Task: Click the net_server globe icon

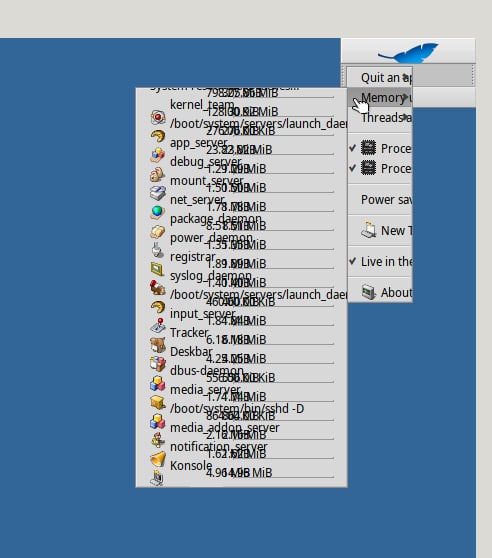Action: pyautogui.click(x=158, y=212)
